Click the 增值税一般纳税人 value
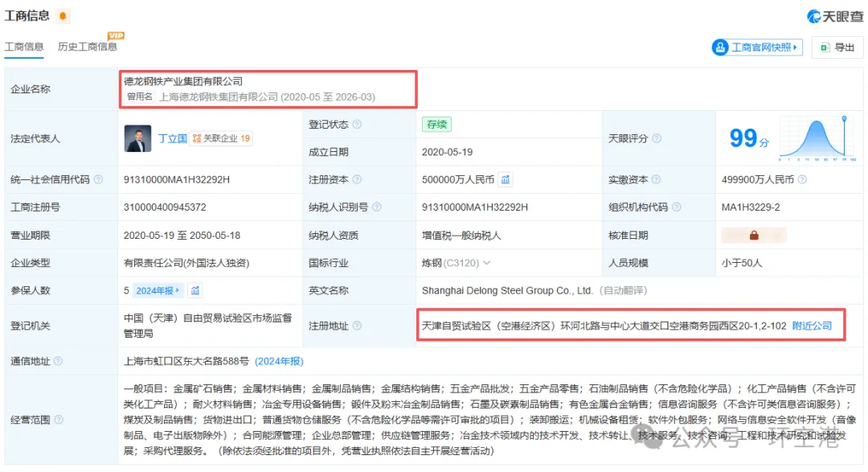The width and height of the screenshot is (868, 472). pyautogui.click(x=461, y=236)
